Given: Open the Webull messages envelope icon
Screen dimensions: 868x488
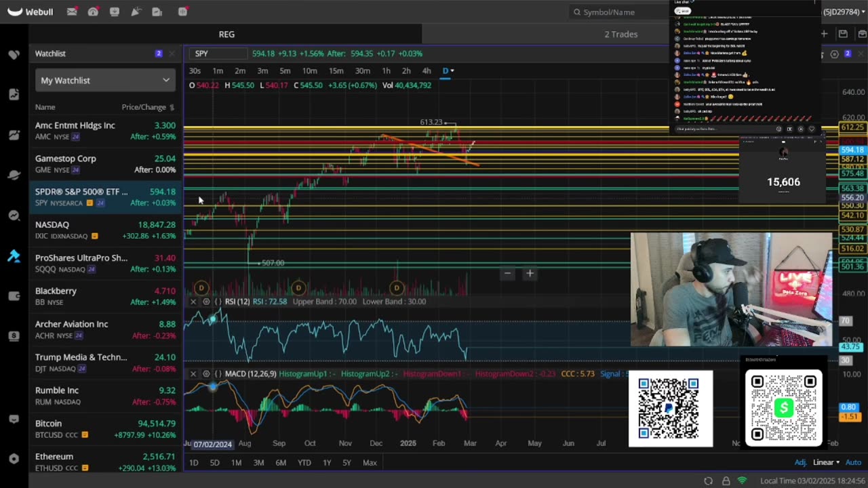Looking at the screenshot, I should 72,12.
